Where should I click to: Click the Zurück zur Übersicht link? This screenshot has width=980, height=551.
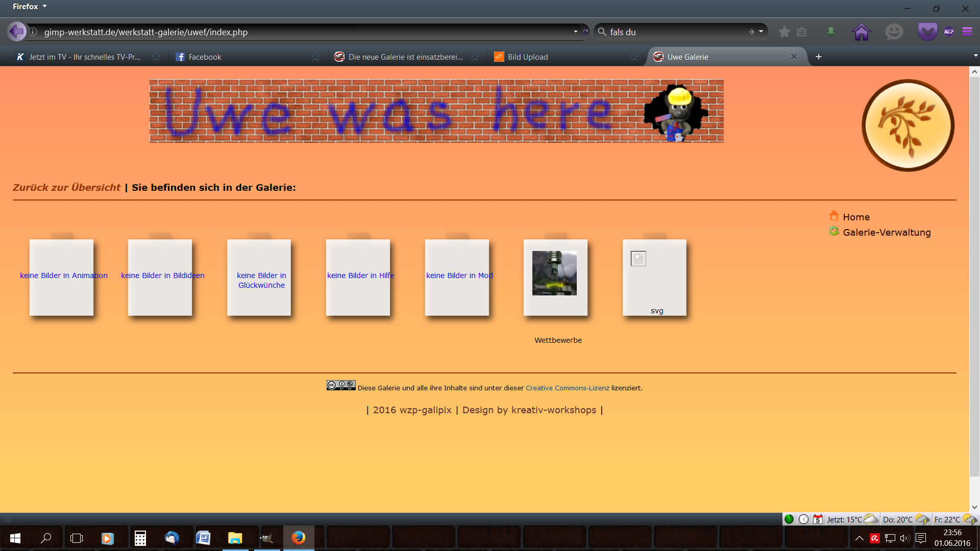coord(66,187)
